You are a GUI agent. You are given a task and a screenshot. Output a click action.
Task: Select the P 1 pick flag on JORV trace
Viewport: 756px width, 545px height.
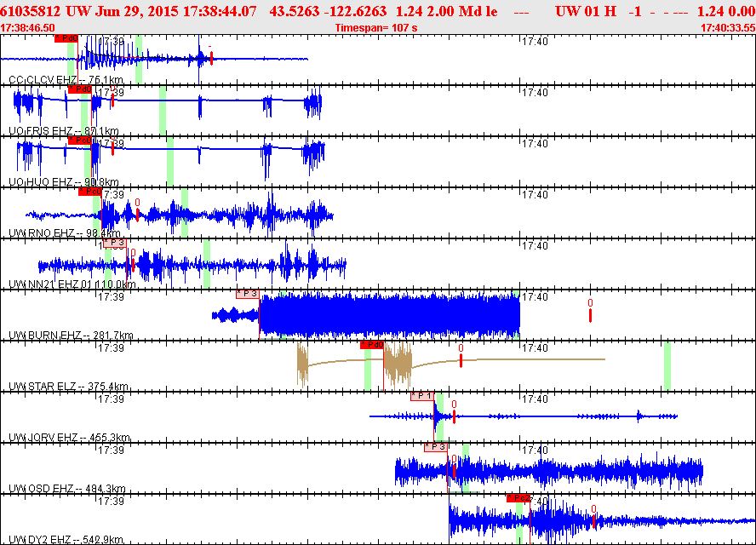tap(422, 396)
